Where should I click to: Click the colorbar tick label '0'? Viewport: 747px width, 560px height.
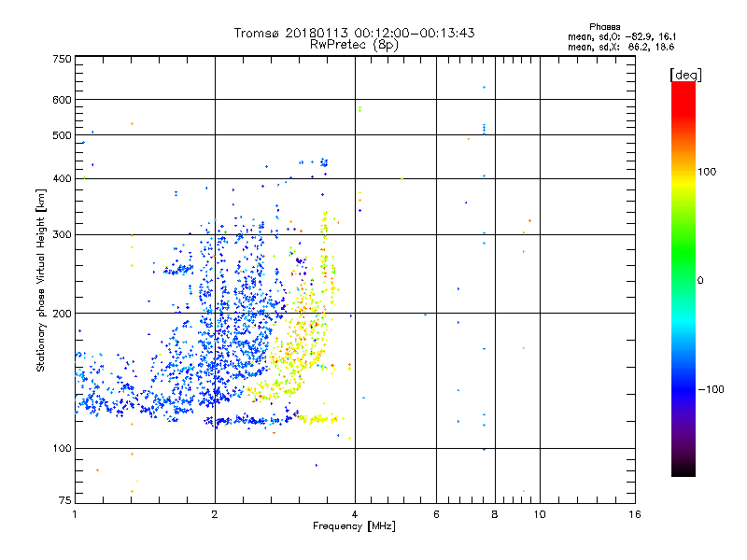click(700, 280)
